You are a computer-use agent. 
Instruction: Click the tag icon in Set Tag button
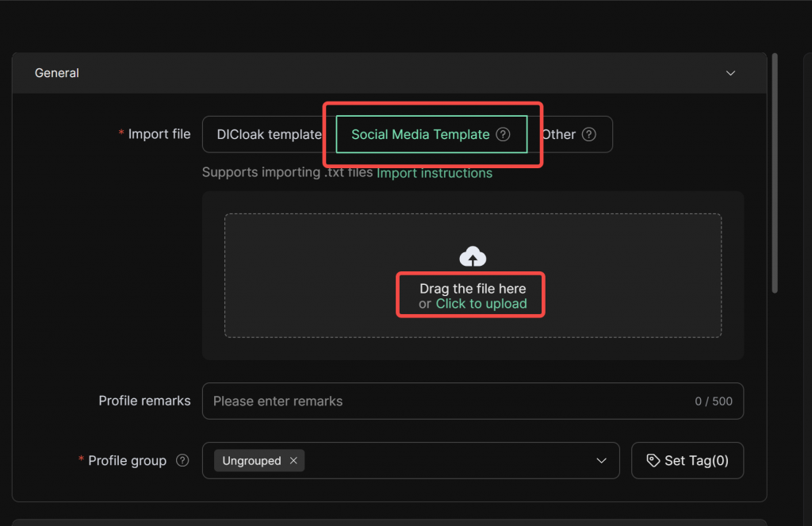653,460
